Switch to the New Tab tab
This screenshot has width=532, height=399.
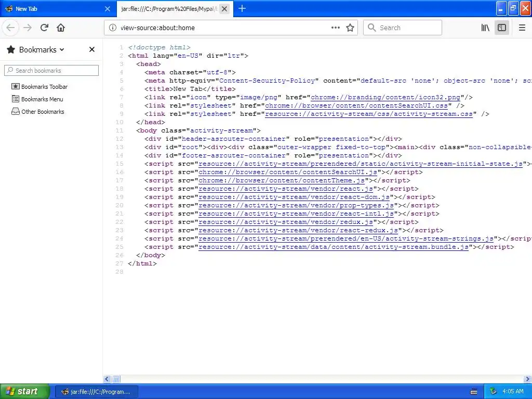pos(58,9)
